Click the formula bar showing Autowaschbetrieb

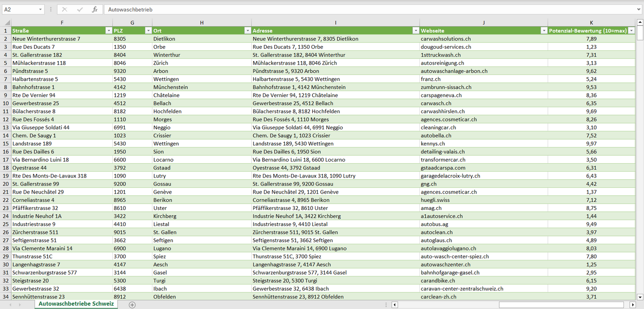pos(357,9)
